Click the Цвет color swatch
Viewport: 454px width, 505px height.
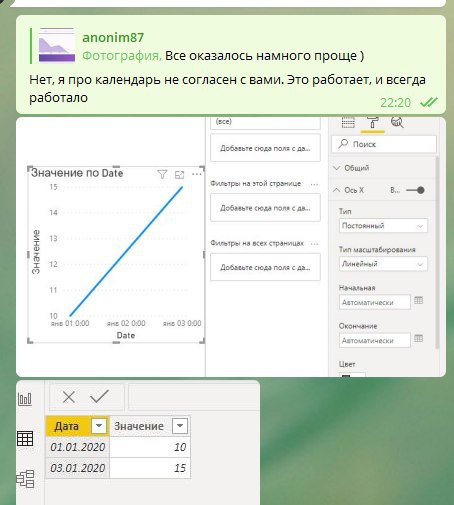(x=352, y=375)
